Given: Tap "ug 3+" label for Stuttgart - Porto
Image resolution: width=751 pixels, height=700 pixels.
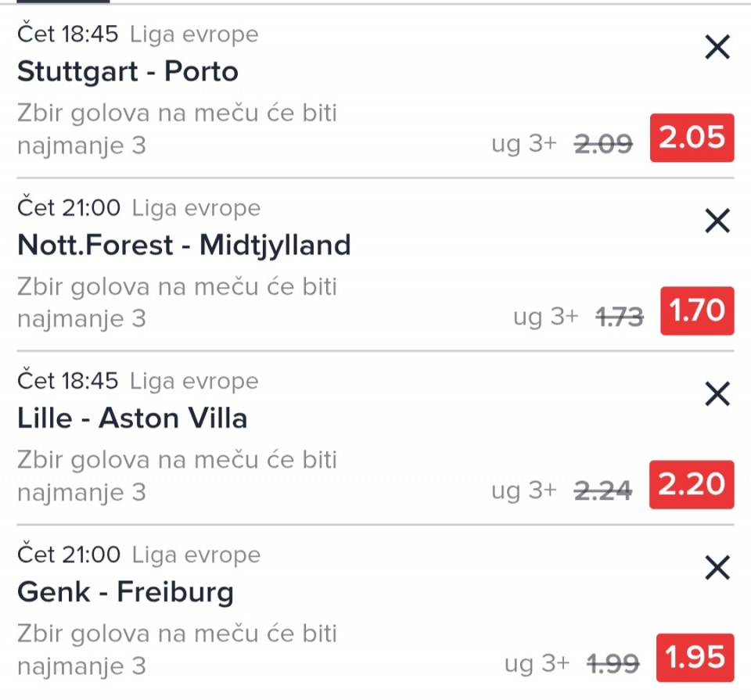Looking at the screenshot, I should (524, 144).
